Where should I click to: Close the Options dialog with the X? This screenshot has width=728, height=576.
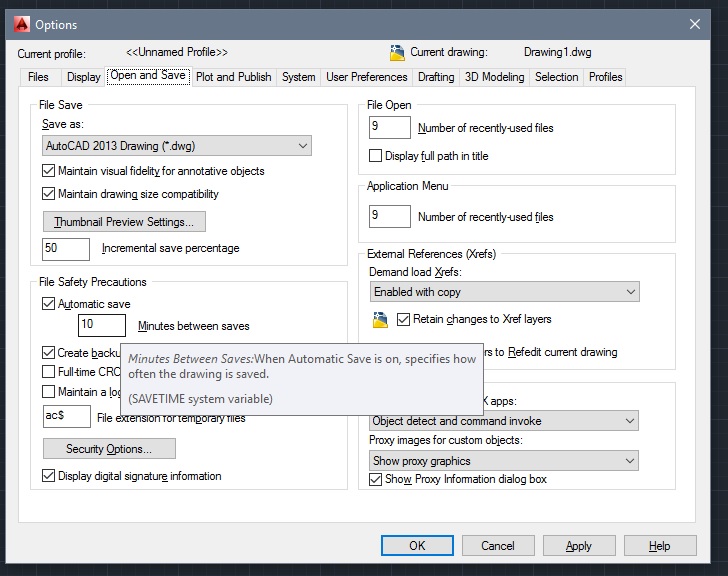click(x=694, y=23)
